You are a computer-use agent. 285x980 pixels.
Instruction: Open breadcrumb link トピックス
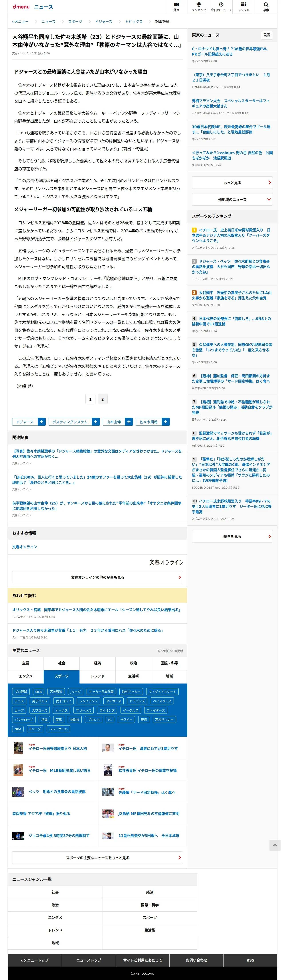pos(134,22)
